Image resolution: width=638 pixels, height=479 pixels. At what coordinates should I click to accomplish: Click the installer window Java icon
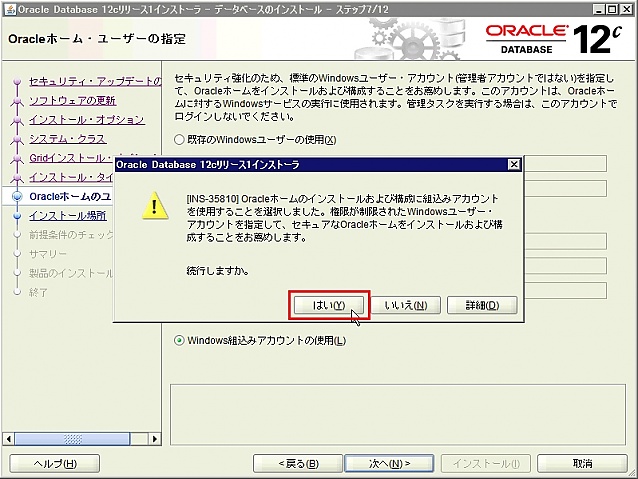tap(11, 9)
